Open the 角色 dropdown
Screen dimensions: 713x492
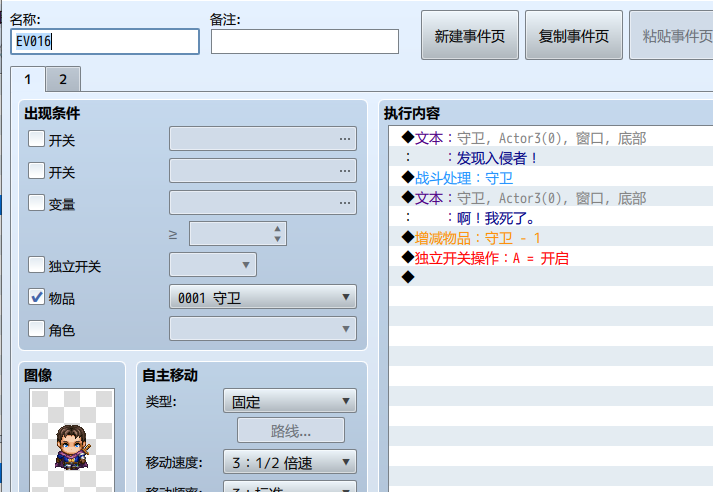point(263,329)
